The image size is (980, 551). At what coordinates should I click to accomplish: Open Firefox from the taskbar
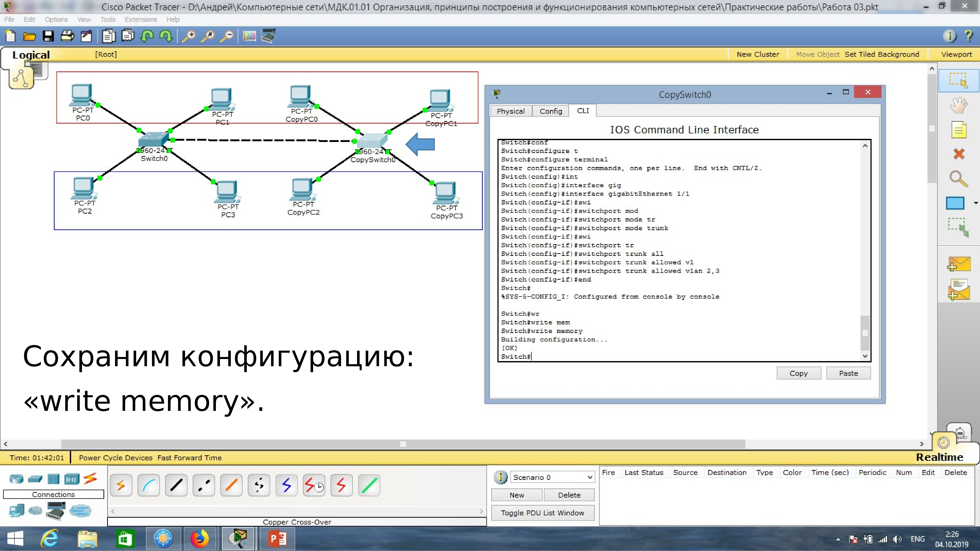tap(200, 539)
